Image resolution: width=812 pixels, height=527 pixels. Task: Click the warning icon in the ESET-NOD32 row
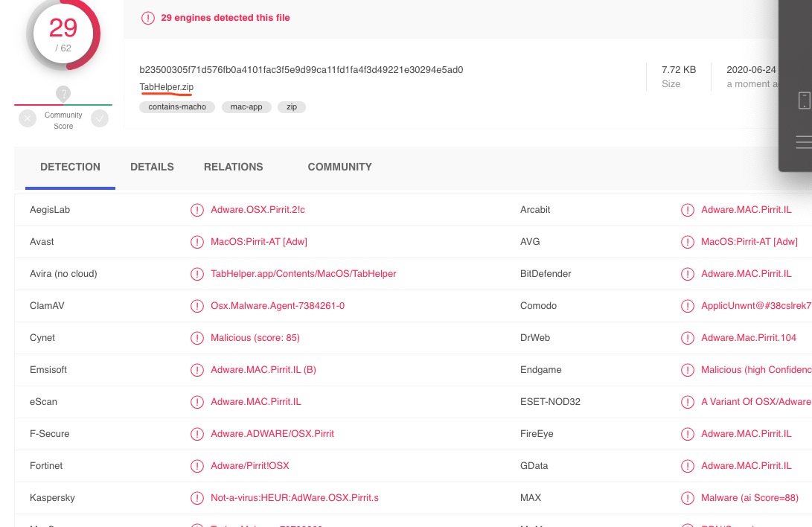(687, 402)
